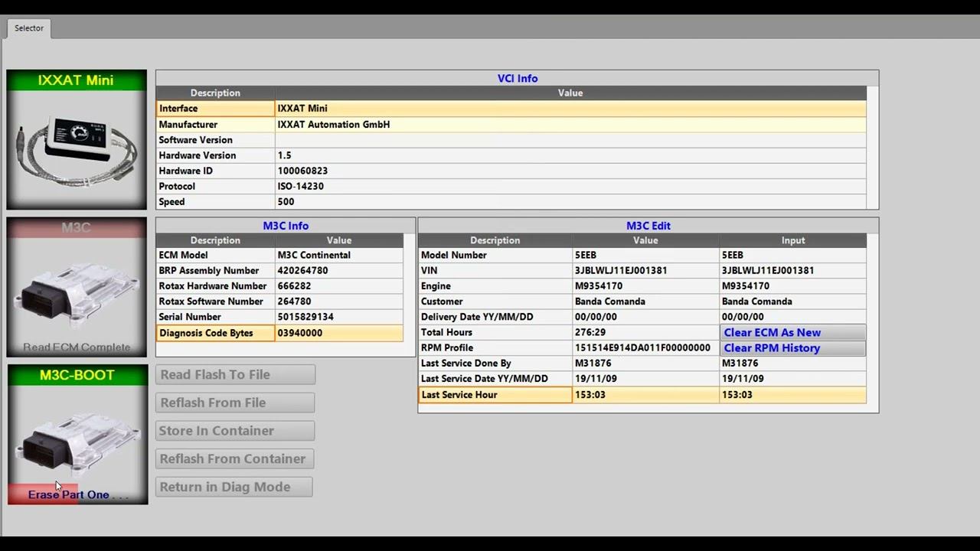Select the Interface row label in VCI Info

[x=215, y=109]
